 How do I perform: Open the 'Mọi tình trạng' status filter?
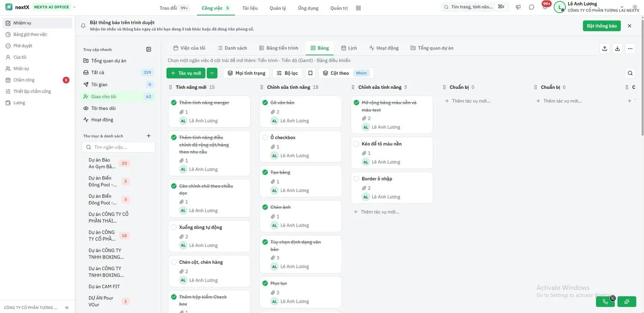(246, 73)
